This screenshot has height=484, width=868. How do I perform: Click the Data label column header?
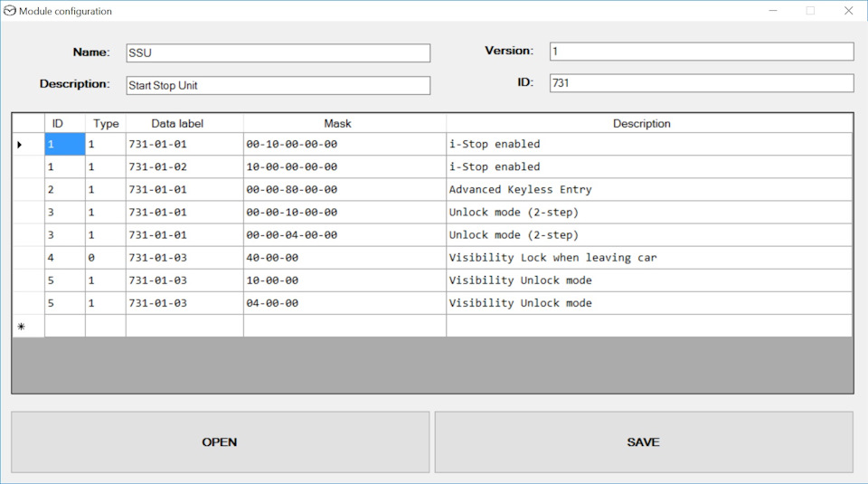coord(184,124)
